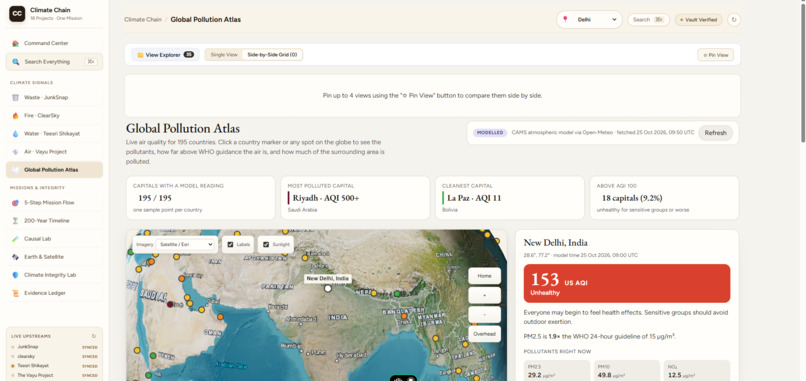Viewport: 806px width, 381px height.
Task: Click the JunkSnap upstream row
Action: [x=54, y=347]
